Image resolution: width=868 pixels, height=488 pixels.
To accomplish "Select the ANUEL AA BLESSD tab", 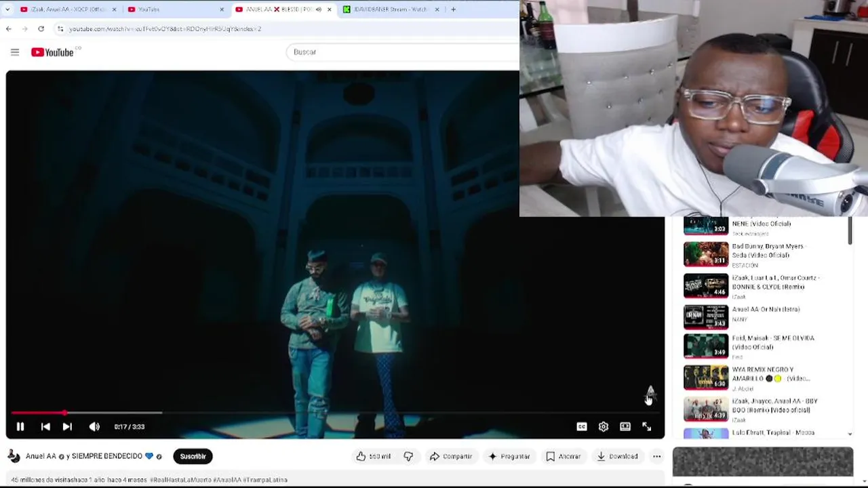I will pyautogui.click(x=283, y=9).
